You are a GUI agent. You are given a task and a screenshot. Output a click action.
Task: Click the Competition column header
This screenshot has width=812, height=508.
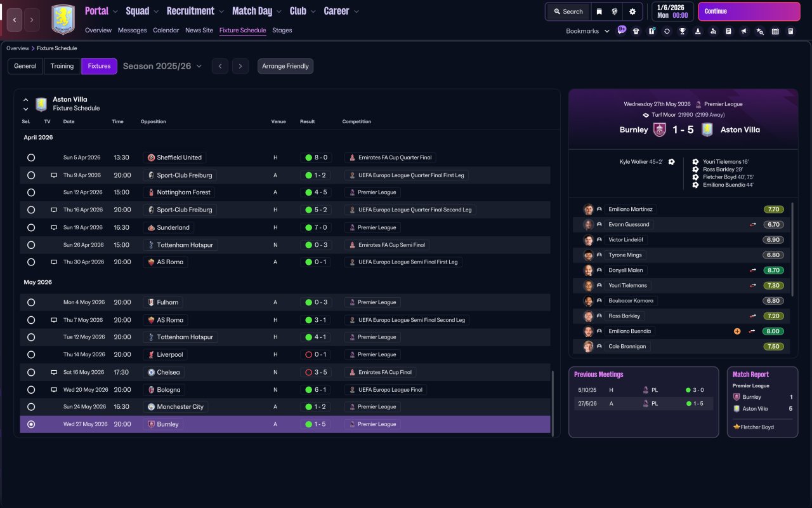tap(357, 122)
